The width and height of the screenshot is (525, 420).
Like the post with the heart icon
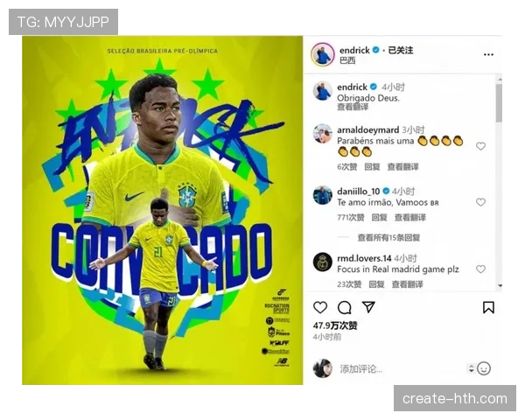click(x=319, y=307)
